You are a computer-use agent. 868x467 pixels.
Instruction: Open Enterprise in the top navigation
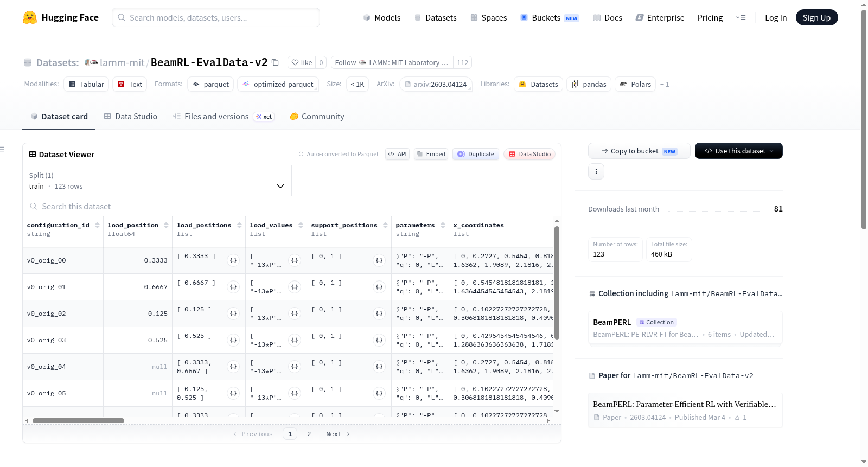pos(660,17)
